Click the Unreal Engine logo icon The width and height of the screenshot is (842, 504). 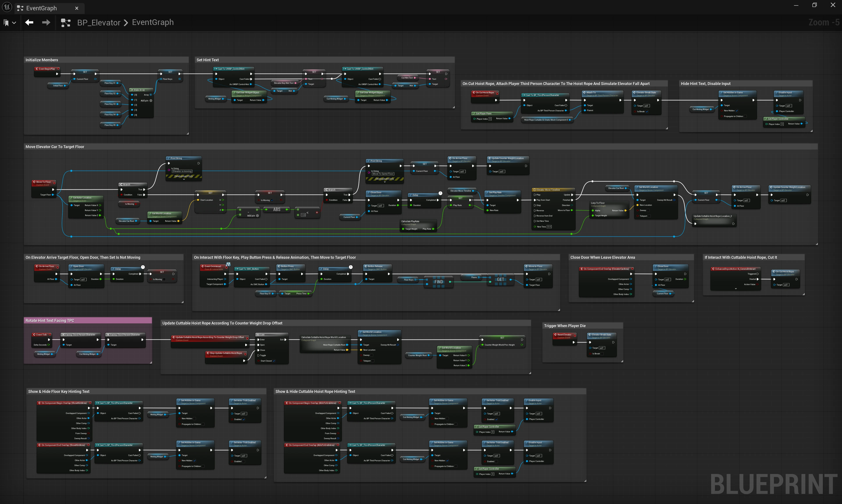pyautogui.click(x=7, y=7)
